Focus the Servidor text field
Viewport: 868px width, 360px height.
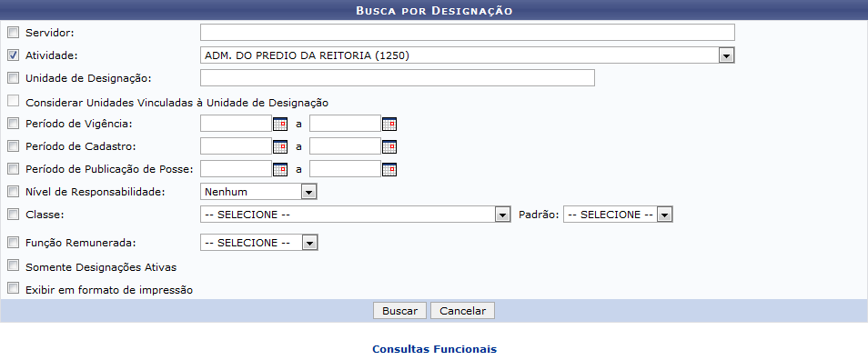click(x=468, y=33)
